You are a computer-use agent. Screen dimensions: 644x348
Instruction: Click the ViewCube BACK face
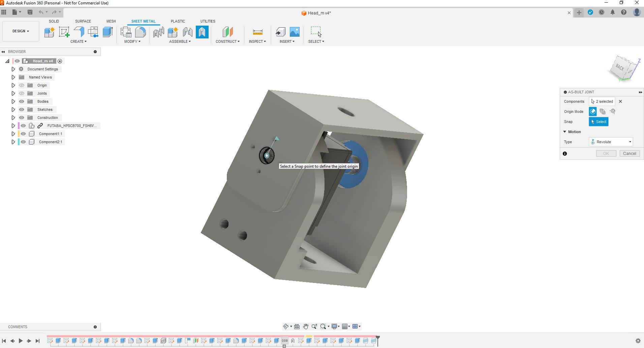pos(620,67)
